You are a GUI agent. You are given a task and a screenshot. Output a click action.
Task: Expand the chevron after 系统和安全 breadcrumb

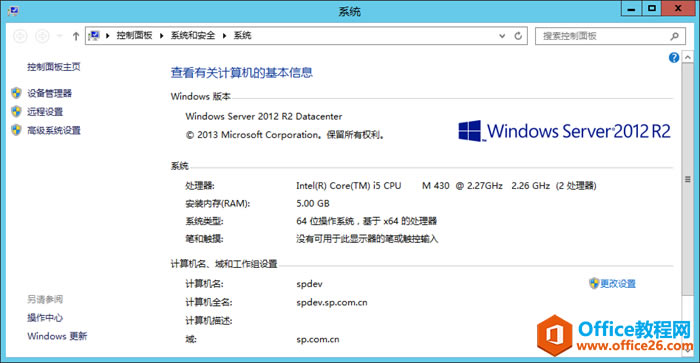click(224, 36)
